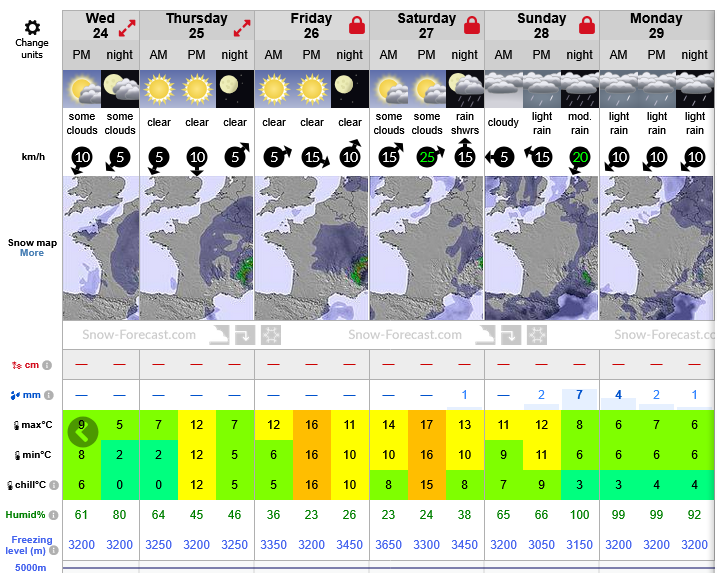Open Sunday snow map thumbnail

[x=541, y=248]
